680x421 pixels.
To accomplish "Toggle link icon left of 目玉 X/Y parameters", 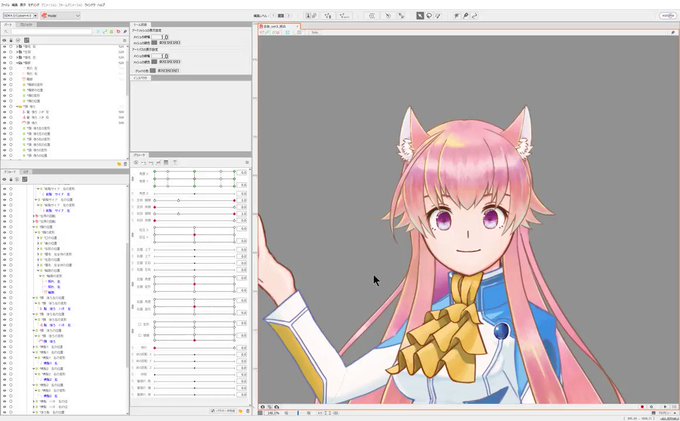I will (133, 234).
